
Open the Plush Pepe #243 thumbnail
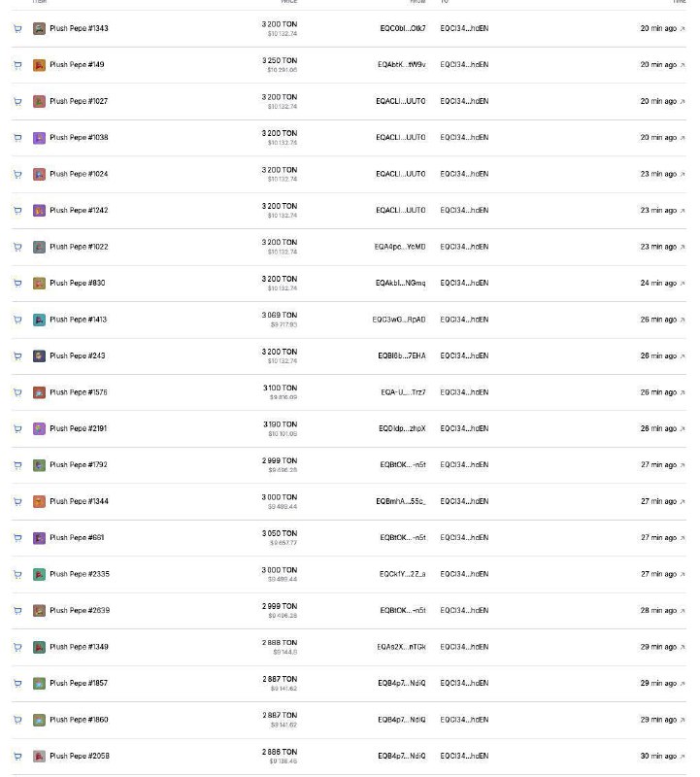[x=39, y=355]
